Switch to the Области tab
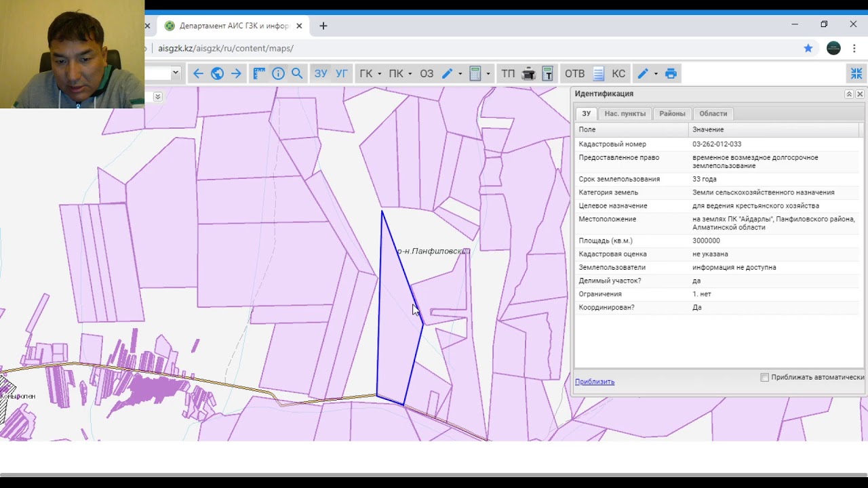 point(713,114)
